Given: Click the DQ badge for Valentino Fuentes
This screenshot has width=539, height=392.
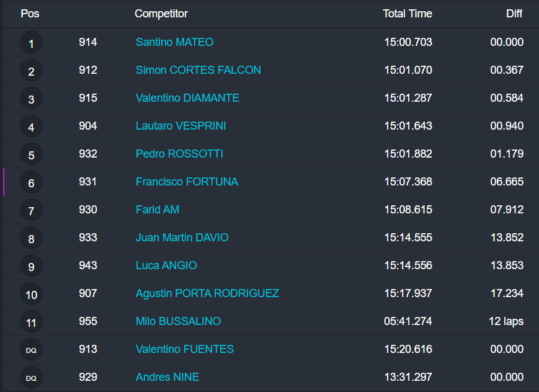Looking at the screenshot, I should coord(31,350).
